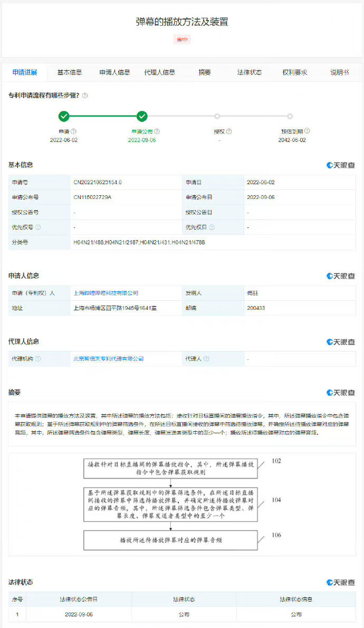
Task: Click the 申请 step green check icon
Action: click(x=64, y=116)
